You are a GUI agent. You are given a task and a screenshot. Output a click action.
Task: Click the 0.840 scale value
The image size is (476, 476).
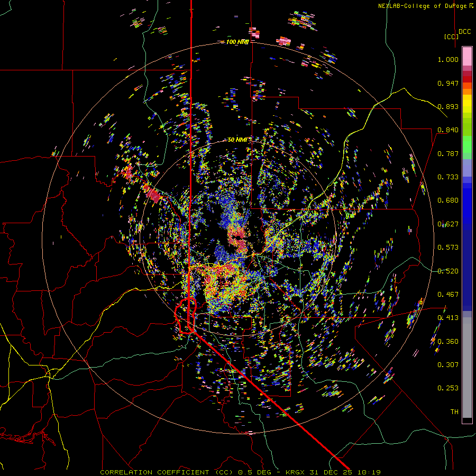point(448,130)
